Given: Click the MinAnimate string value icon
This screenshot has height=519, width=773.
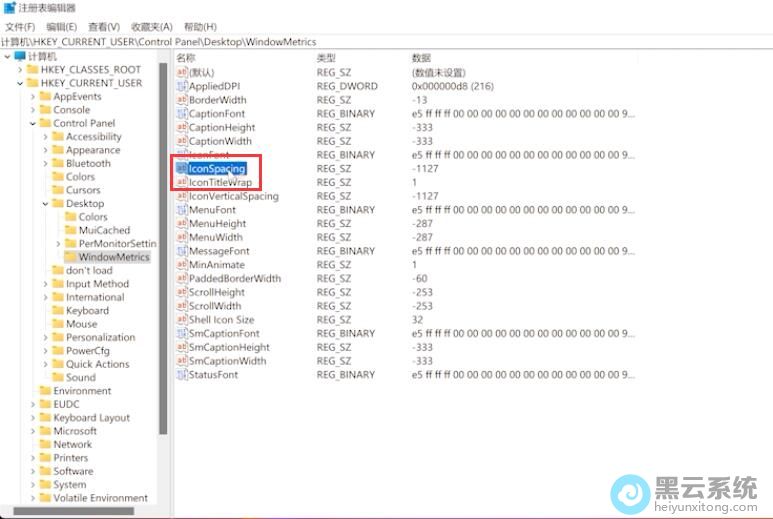Looking at the screenshot, I should tap(182, 265).
